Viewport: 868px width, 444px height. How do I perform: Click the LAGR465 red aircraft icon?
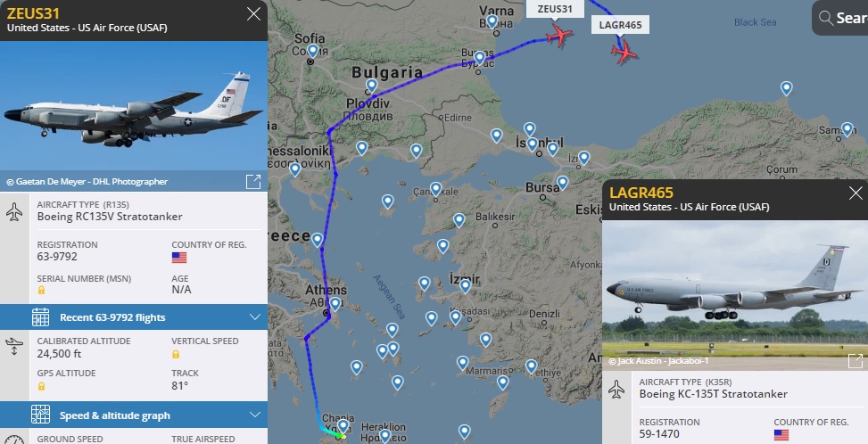624,52
